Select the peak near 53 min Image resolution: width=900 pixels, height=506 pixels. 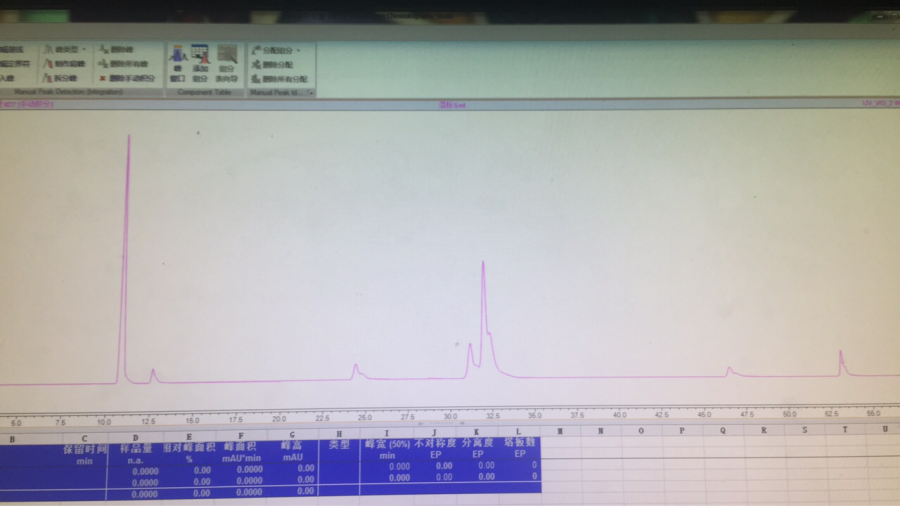click(841, 363)
